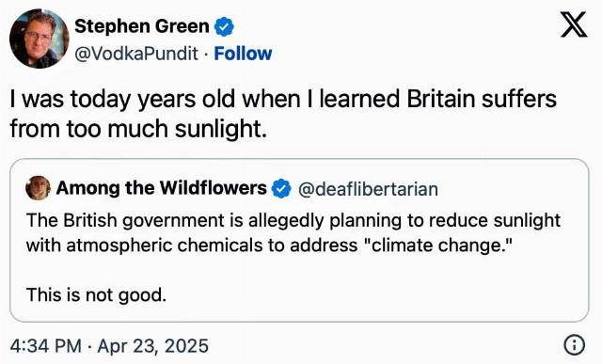Click the Apr 23, 2025 date

coord(152,345)
